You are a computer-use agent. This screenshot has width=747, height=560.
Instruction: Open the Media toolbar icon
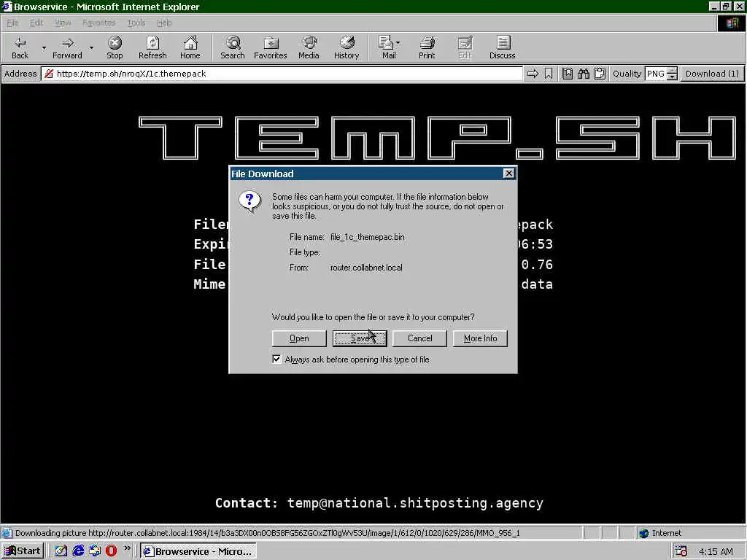click(309, 43)
